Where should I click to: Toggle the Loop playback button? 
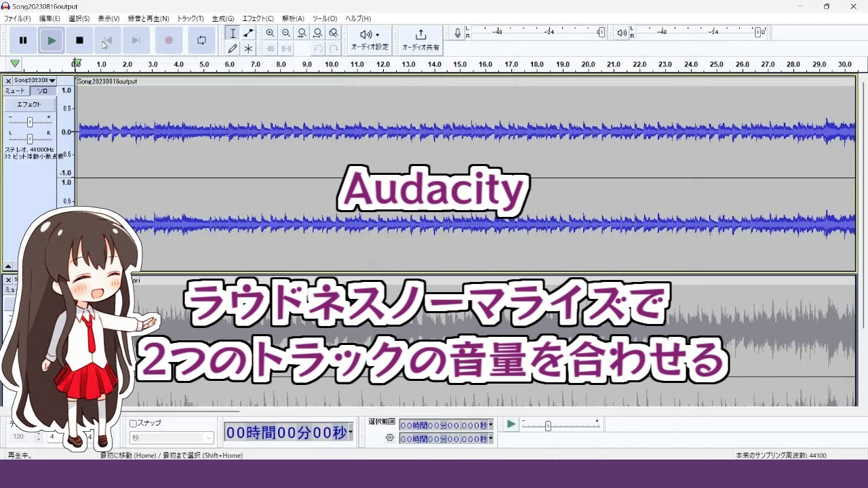(x=201, y=40)
